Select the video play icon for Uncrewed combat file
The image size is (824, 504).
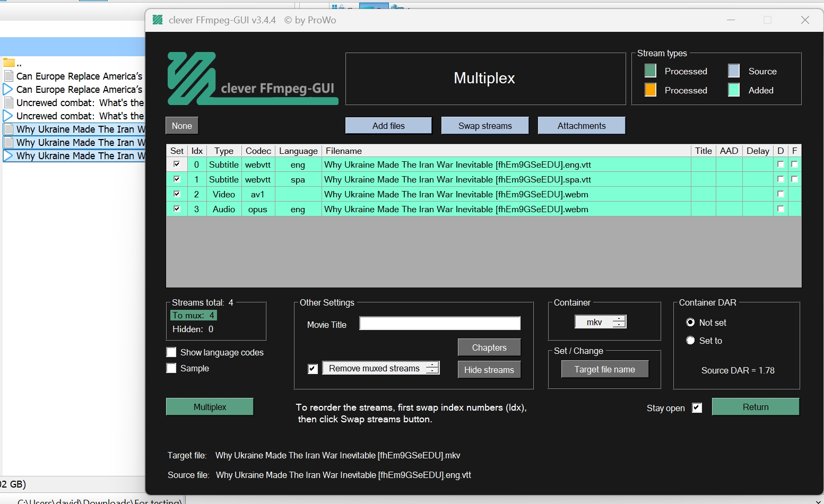8,116
